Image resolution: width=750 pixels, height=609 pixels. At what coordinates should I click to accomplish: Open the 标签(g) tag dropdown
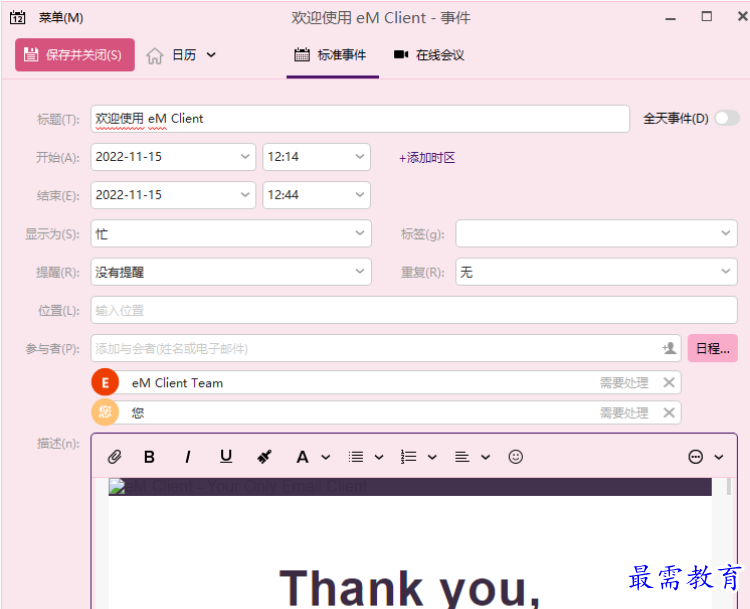[x=596, y=233]
